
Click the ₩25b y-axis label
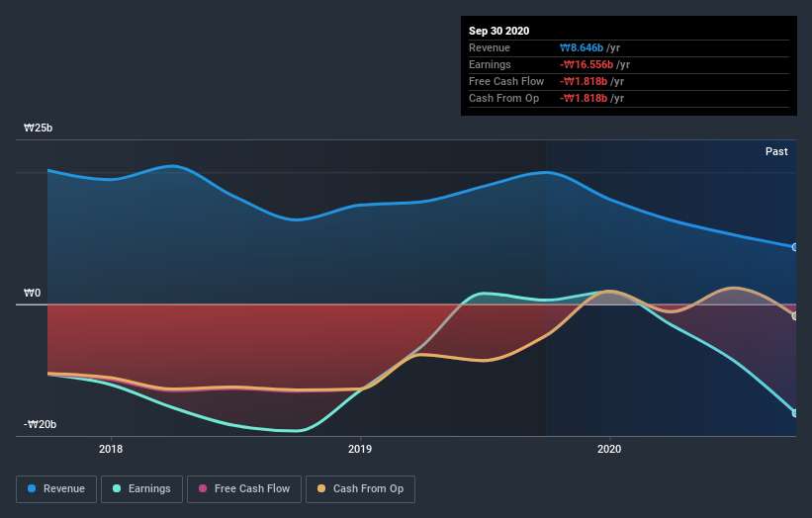tap(38, 128)
